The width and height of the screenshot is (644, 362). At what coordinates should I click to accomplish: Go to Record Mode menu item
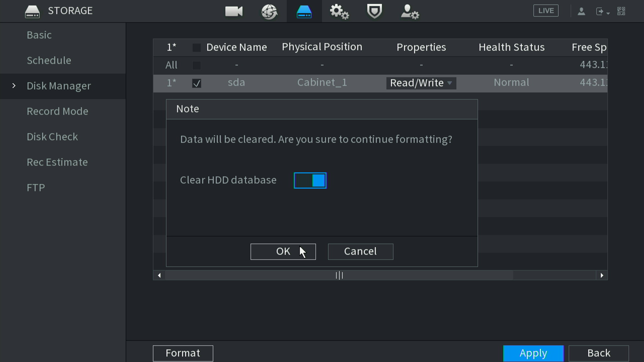[57, 111]
